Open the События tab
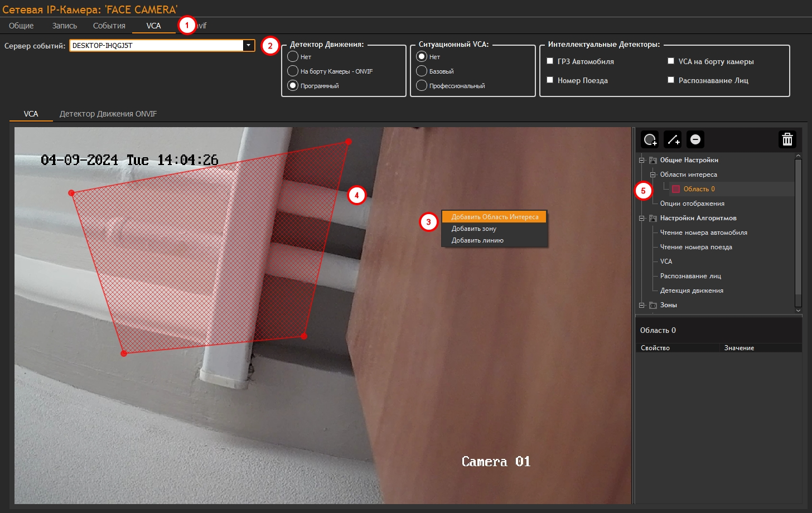The height and width of the screenshot is (513, 812). [x=109, y=26]
